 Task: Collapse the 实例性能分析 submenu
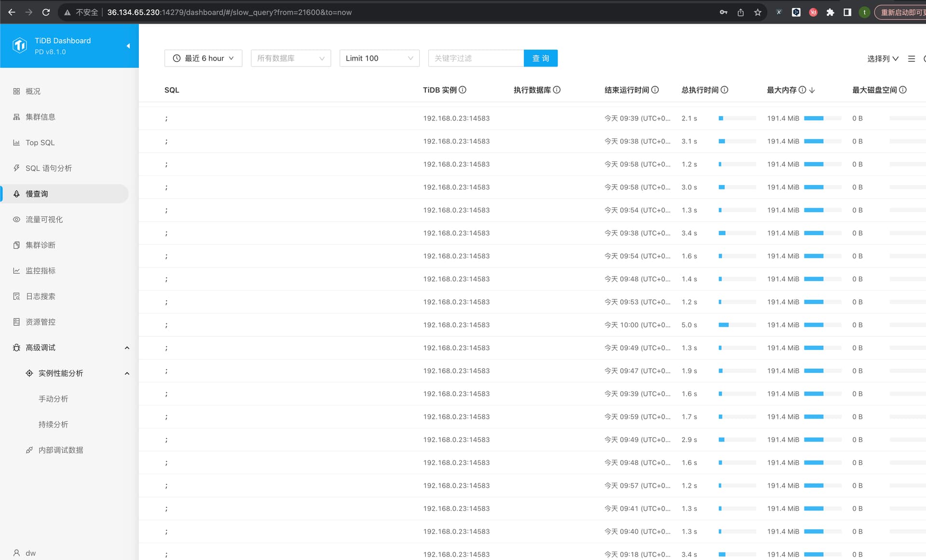[x=127, y=373]
